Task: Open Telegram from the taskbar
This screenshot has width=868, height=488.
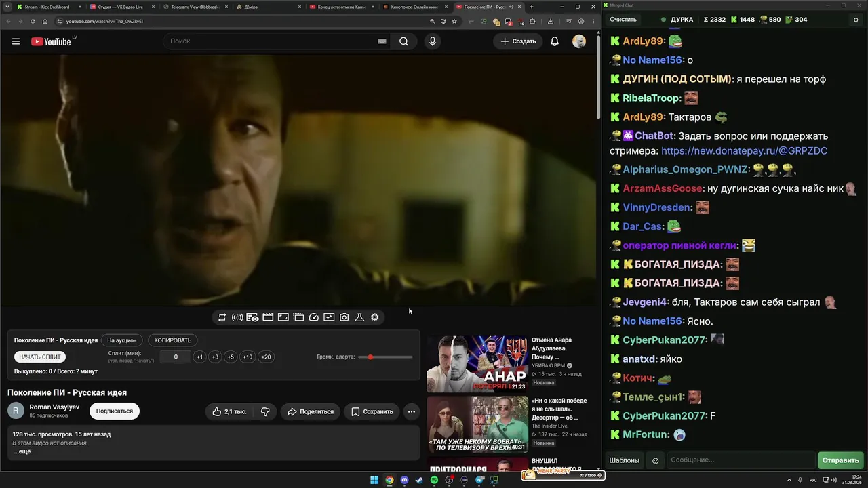Action: click(479, 481)
